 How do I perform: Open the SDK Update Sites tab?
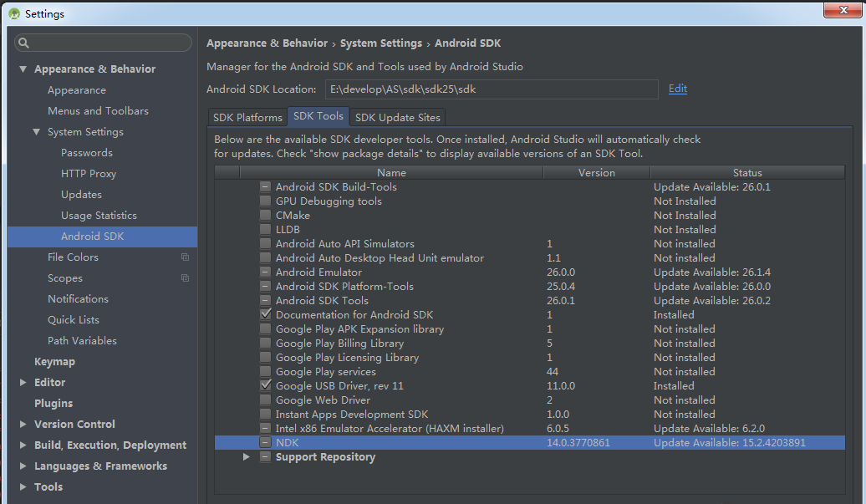tap(398, 118)
